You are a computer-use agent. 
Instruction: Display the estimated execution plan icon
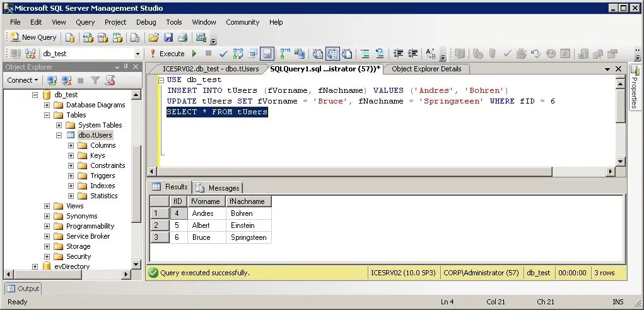click(x=238, y=54)
